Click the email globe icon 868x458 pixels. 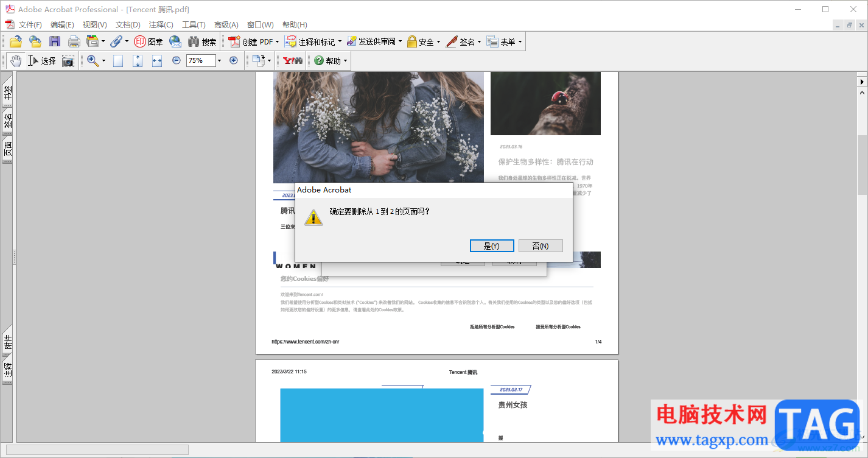(175, 41)
